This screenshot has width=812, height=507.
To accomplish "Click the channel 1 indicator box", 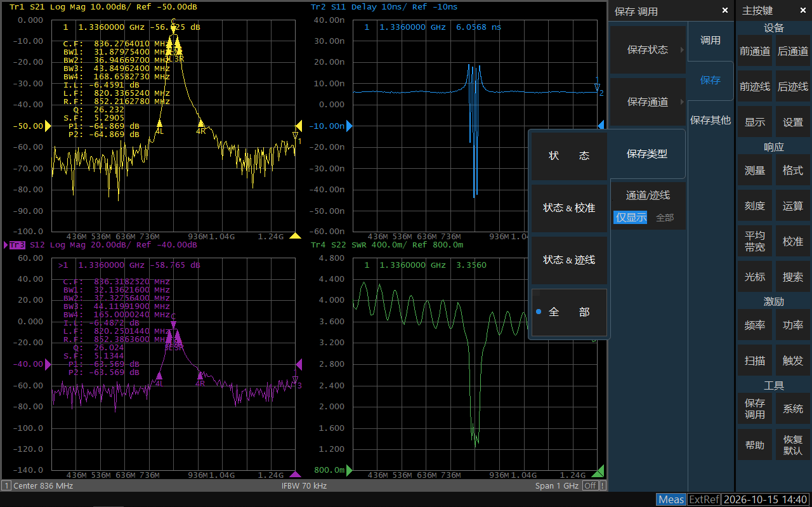I will (6, 485).
